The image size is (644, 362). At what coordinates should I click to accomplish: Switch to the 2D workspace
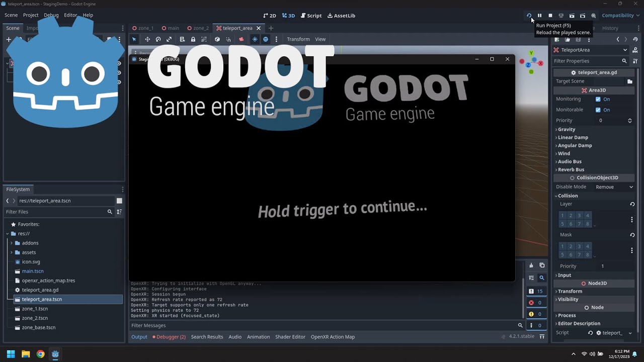coord(270,16)
